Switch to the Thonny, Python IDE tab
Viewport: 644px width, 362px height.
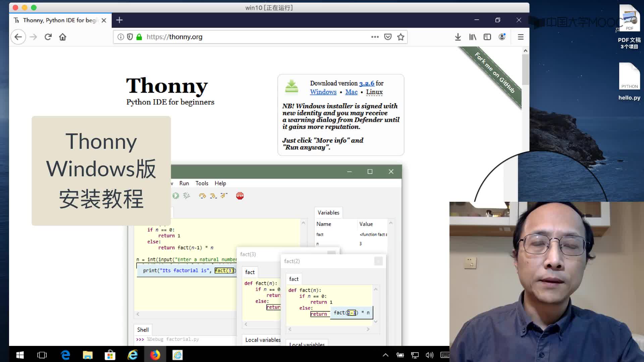(x=60, y=20)
